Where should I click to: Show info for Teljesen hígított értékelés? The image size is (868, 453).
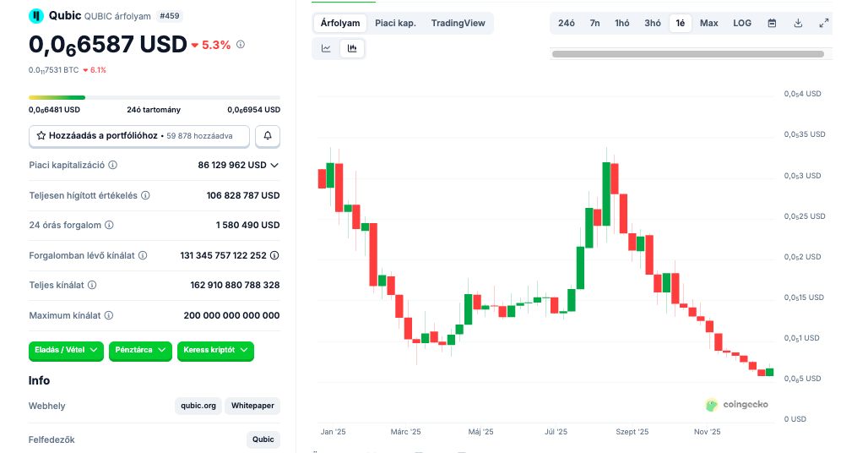[x=145, y=195]
